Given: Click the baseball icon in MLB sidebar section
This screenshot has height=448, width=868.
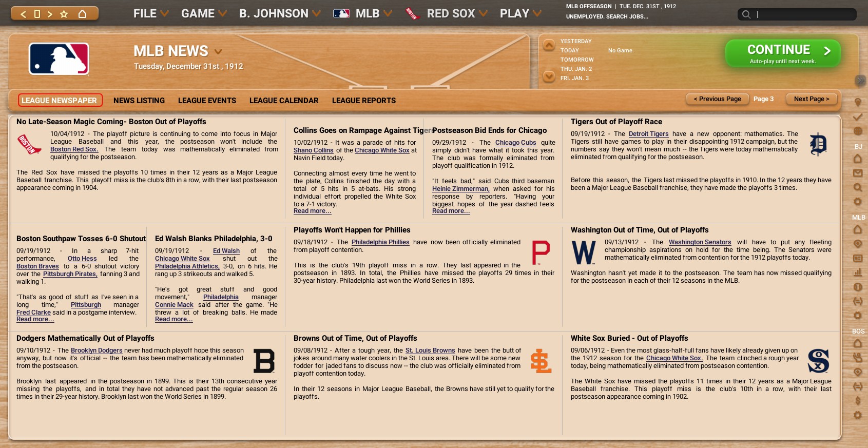Looking at the screenshot, I should click(858, 287).
